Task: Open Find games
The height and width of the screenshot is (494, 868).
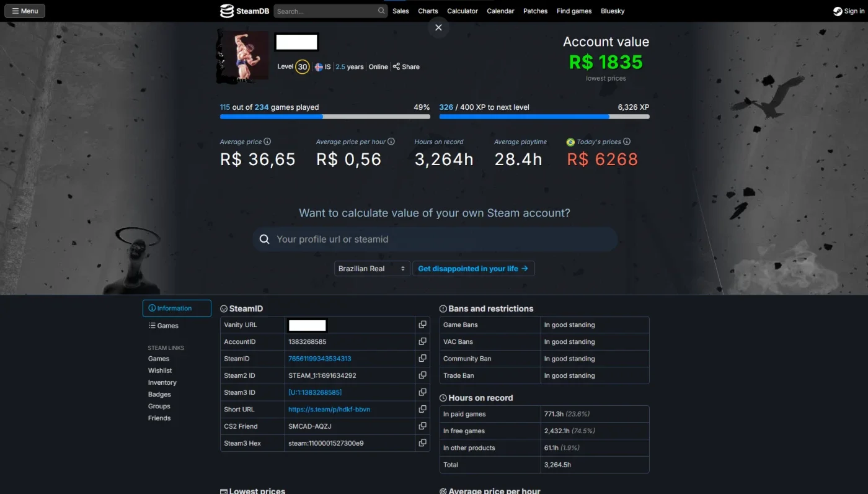Action: 574,11
